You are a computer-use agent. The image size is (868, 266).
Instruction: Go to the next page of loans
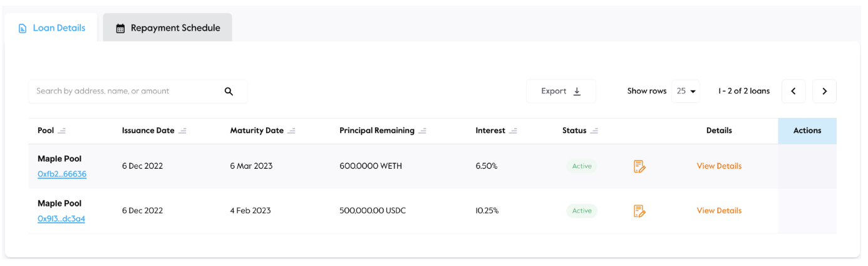click(x=824, y=92)
